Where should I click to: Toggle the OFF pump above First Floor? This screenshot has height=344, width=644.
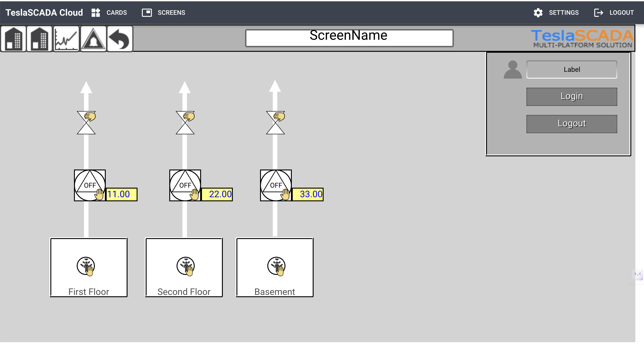tap(90, 185)
